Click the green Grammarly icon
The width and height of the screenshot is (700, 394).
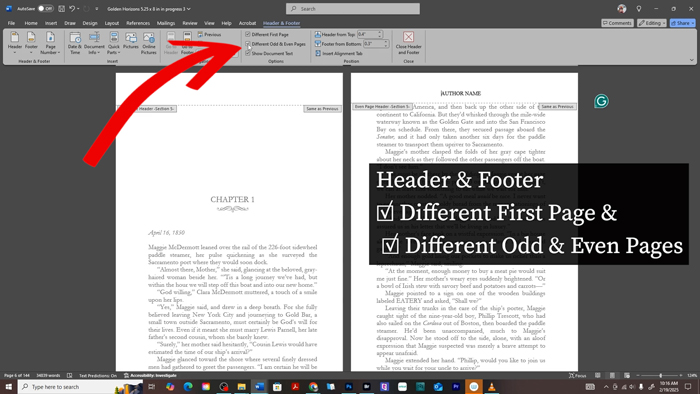tap(601, 101)
